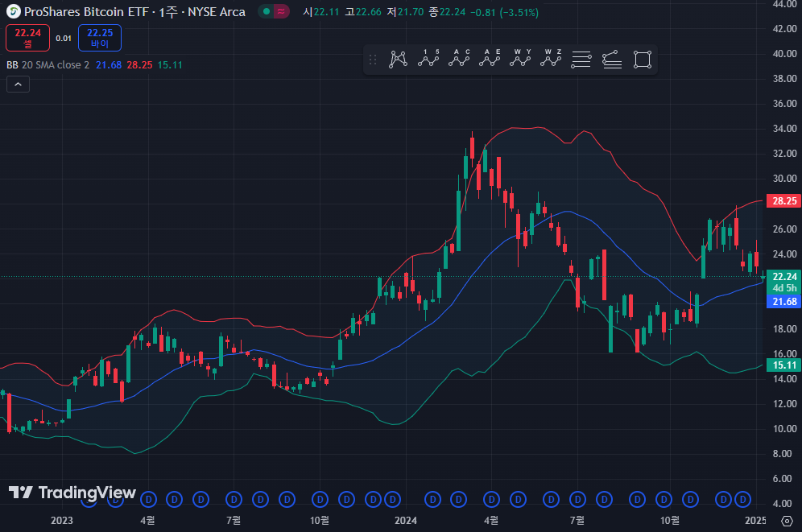This screenshot has width=802, height=532.
Task: Click the green 22.24 last price label
Action: pos(784,277)
